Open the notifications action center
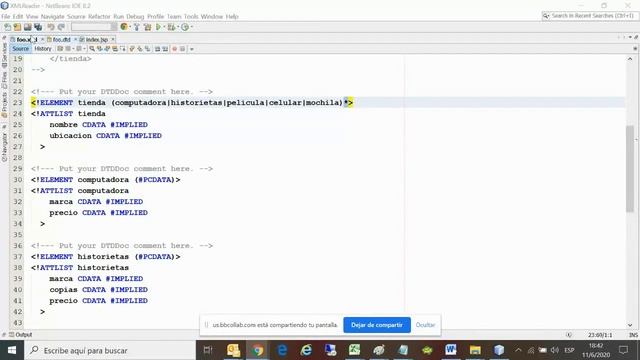 (623, 350)
